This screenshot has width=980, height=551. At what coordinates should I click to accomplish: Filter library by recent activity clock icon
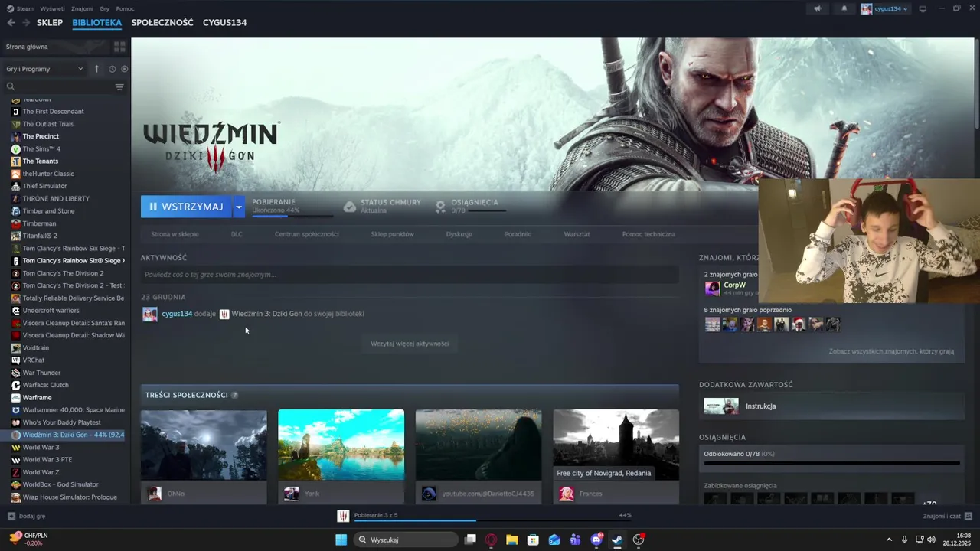112,69
